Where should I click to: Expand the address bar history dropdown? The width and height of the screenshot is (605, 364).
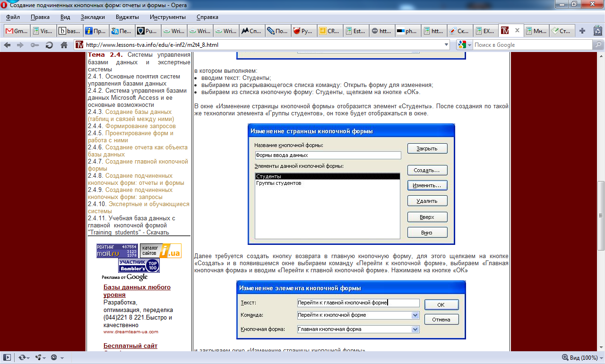tap(447, 45)
